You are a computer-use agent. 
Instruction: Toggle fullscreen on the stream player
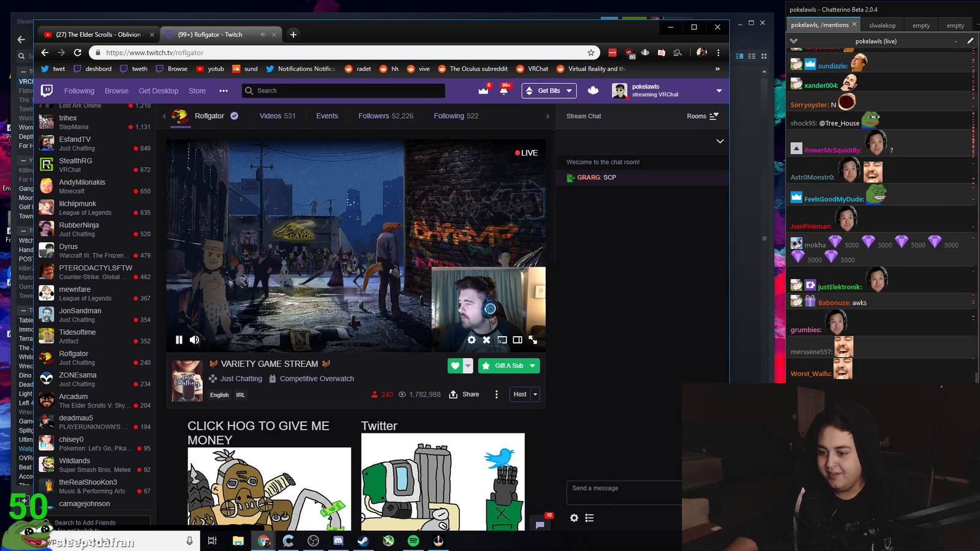pyautogui.click(x=533, y=340)
